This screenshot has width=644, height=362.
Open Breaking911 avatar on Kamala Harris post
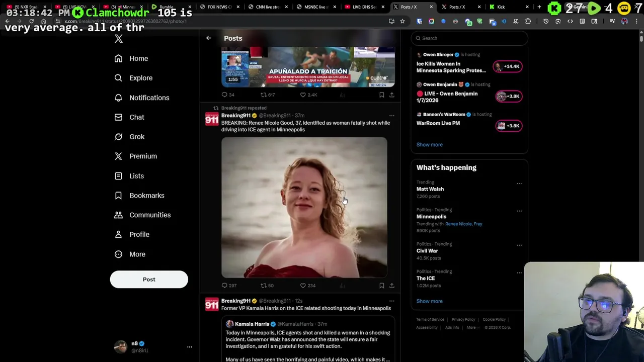pos(212,304)
